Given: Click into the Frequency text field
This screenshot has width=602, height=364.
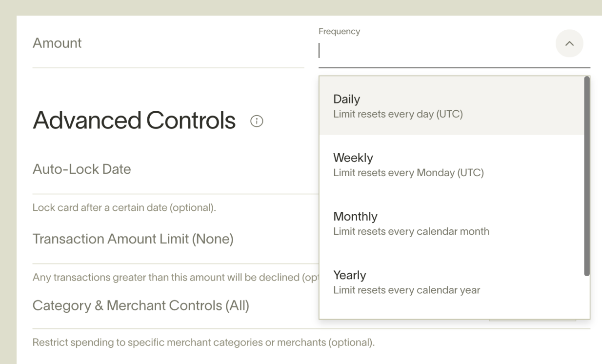Looking at the screenshot, I should tap(434, 51).
